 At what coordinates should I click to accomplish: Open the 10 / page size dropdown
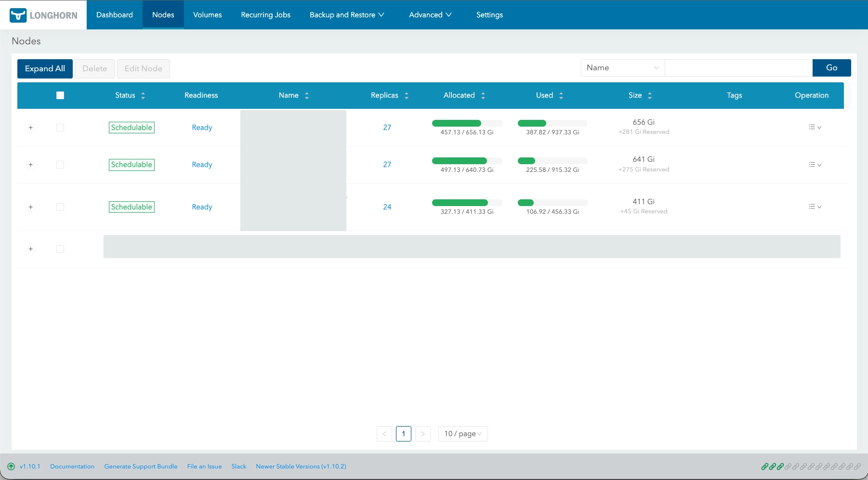(463, 434)
